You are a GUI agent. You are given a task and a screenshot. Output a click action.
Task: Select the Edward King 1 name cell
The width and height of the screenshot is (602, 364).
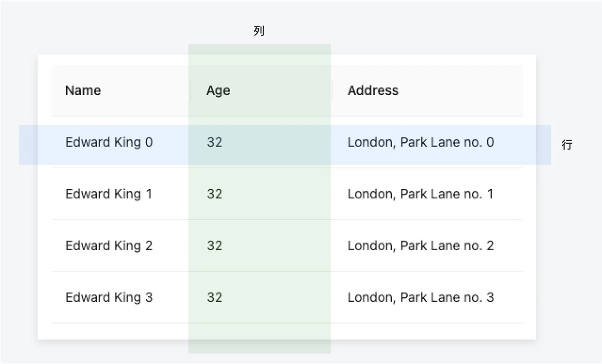[109, 194]
